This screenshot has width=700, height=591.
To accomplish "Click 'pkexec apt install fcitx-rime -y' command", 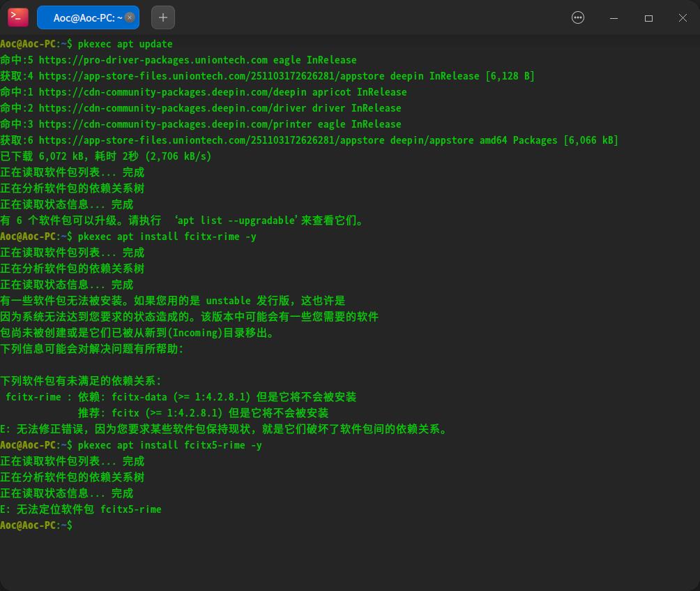I will click(167, 237).
